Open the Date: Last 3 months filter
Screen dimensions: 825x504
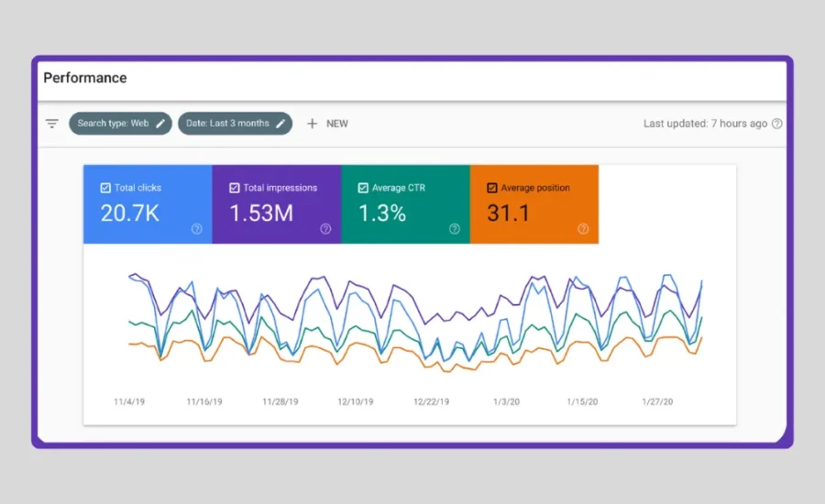[227, 124]
